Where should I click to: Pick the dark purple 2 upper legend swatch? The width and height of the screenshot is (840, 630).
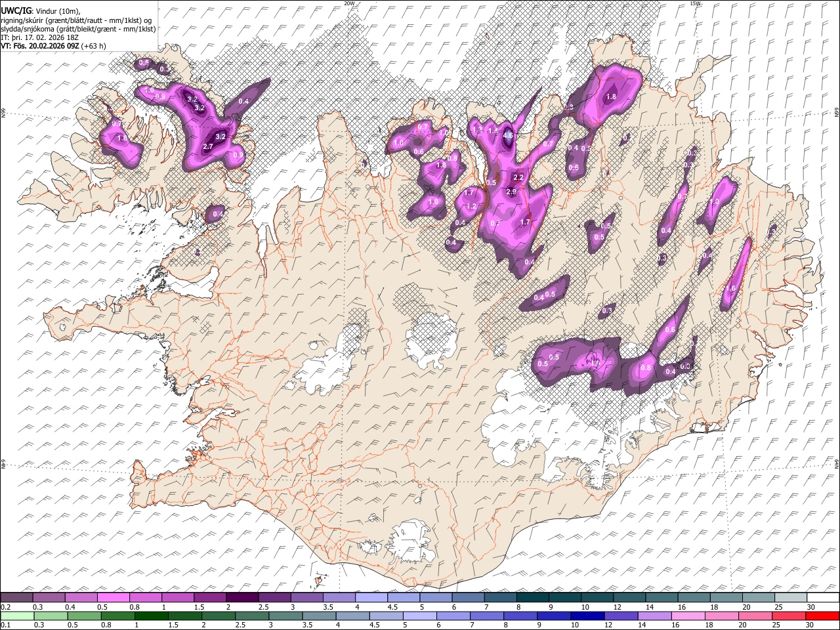coord(242,597)
